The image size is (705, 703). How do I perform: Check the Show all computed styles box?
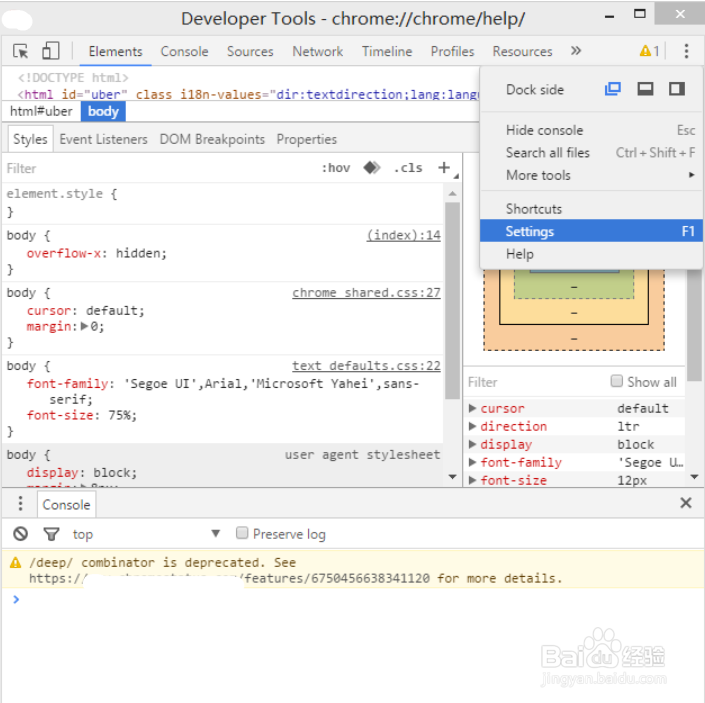pyautogui.click(x=616, y=381)
